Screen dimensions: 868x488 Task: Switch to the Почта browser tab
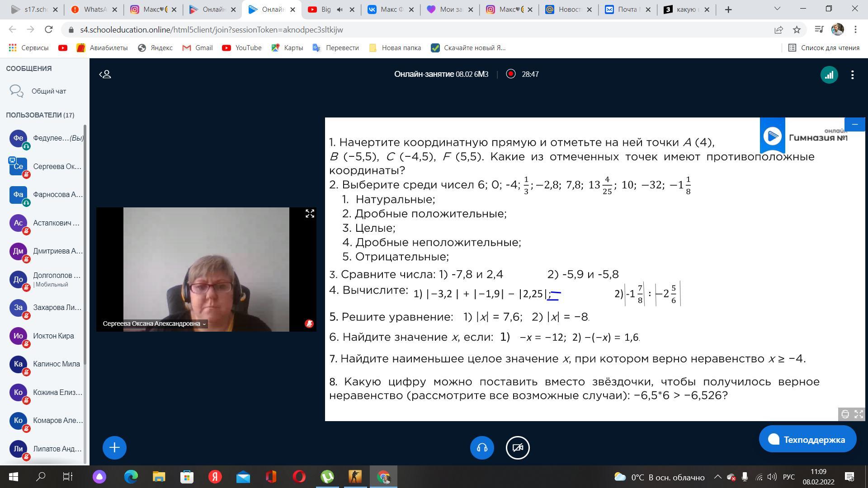point(626,9)
